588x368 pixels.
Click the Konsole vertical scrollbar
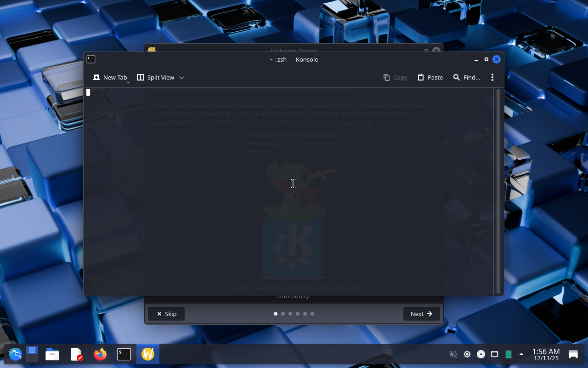498,191
